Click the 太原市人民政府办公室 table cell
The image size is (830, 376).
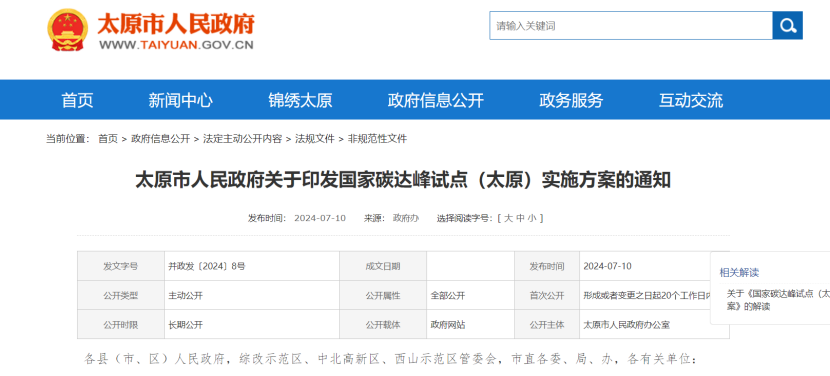pyautogui.click(x=654, y=325)
